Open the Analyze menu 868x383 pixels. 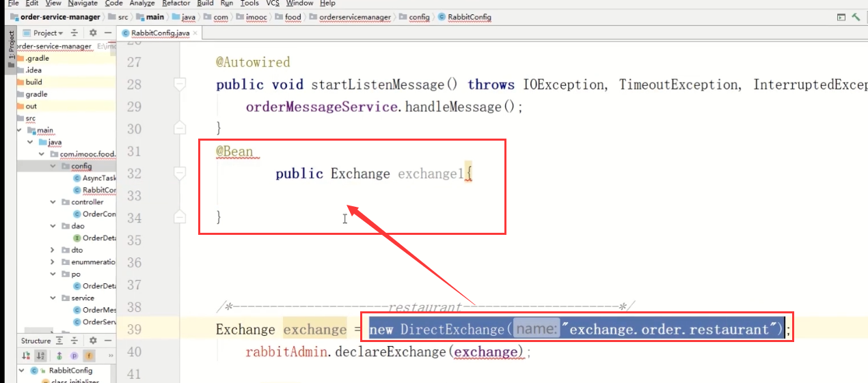142,3
